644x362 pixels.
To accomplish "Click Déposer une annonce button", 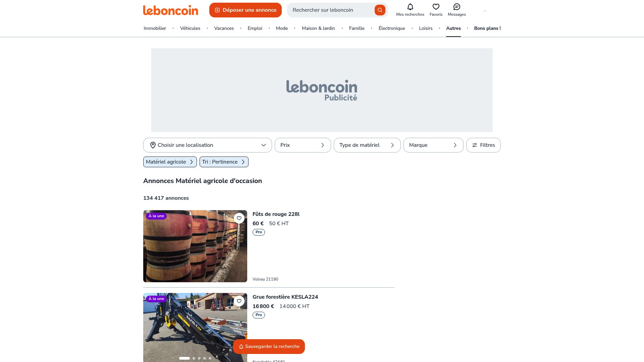I will (x=246, y=10).
